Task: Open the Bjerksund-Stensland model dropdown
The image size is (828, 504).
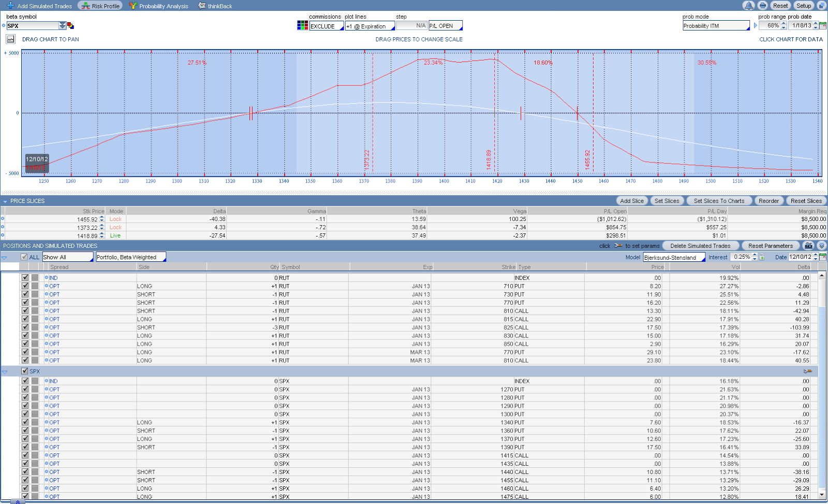Action: pos(674,257)
